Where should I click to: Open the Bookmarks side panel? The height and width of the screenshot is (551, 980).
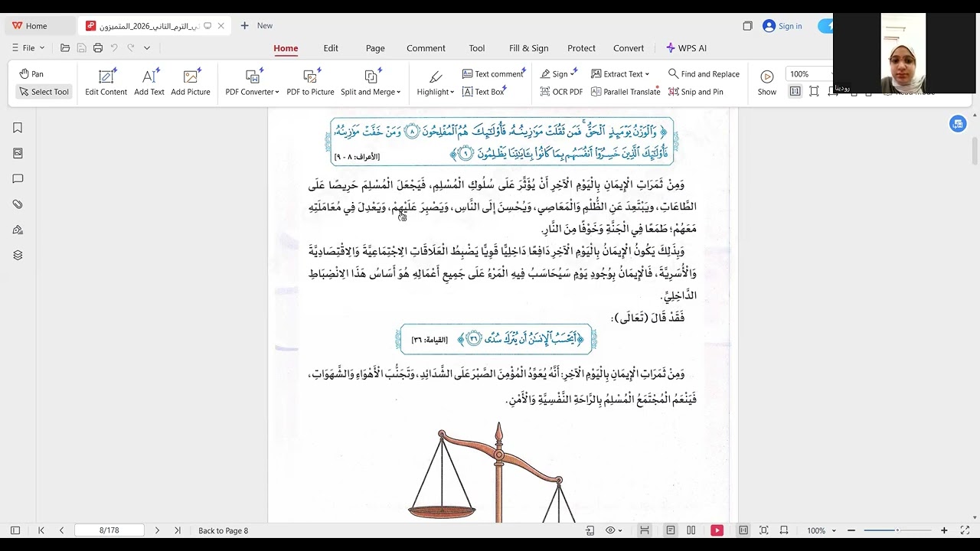click(x=18, y=128)
